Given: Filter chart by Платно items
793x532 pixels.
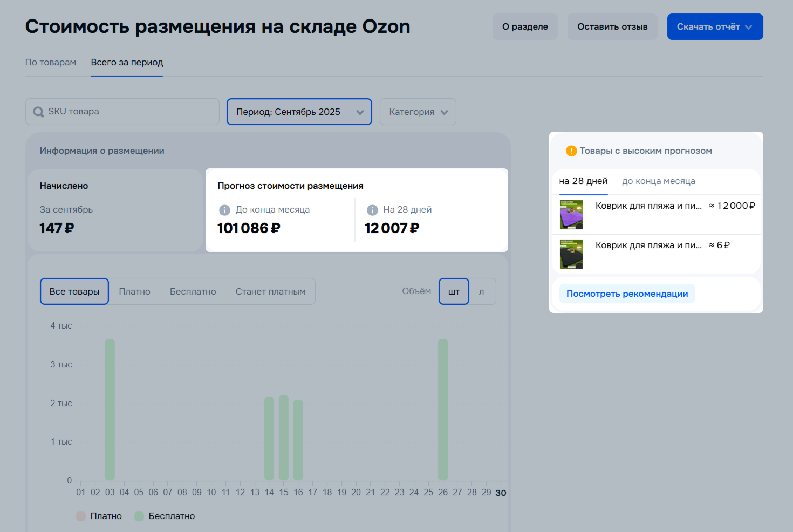Looking at the screenshot, I should tap(134, 291).
